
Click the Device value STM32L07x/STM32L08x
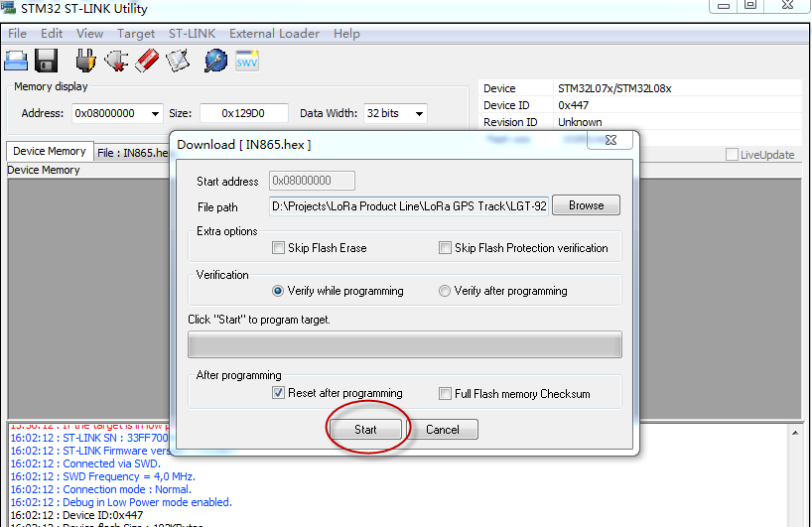[x=614, y=88]
